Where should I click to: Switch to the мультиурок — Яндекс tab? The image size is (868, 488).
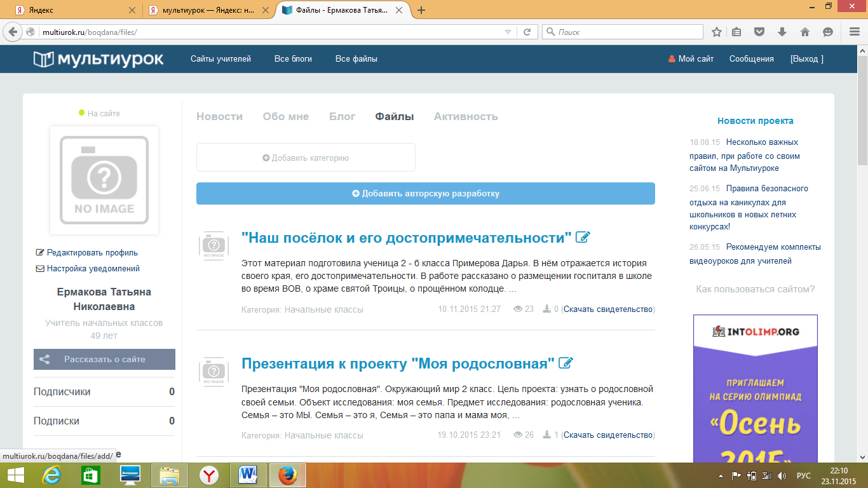pos(208,10)
